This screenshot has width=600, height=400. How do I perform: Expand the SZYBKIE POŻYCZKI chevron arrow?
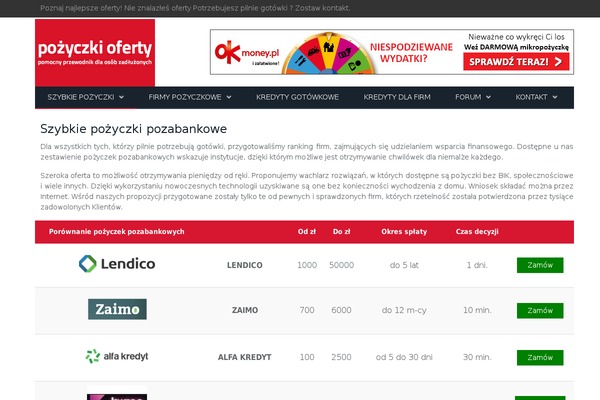click(x=121, y=97)
